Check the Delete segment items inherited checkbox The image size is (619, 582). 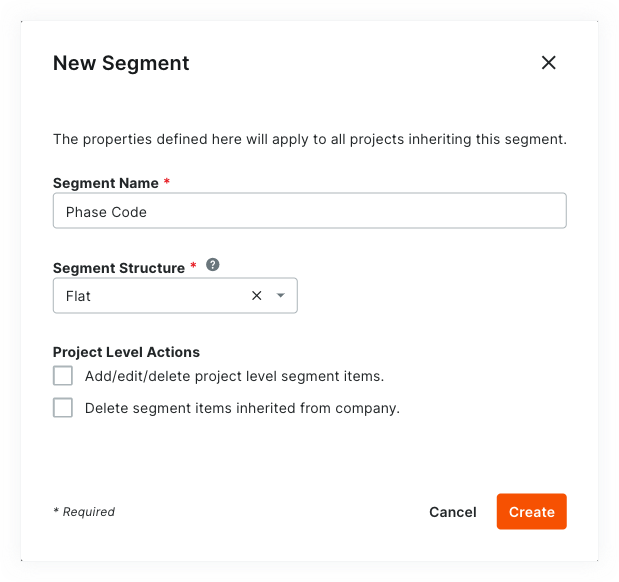coord(63,407)
